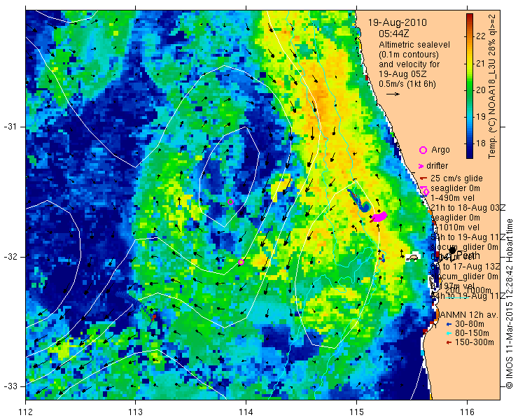
Task: Click the vertical 'Temp. (°C) NOAA18_L3U' color bar title
Action: click(x=492, y=86)
